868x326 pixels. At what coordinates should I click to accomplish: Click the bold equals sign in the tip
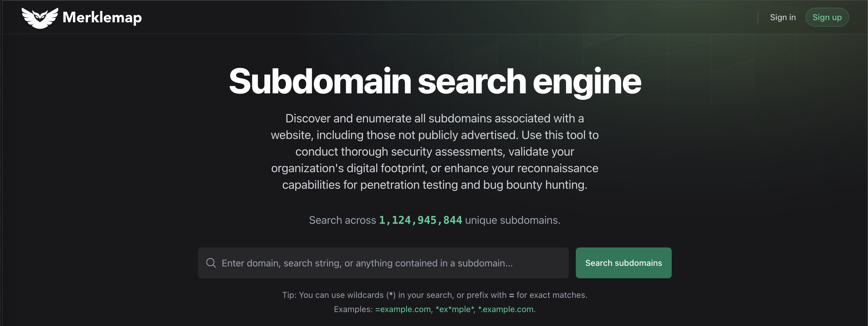(511, 295)
